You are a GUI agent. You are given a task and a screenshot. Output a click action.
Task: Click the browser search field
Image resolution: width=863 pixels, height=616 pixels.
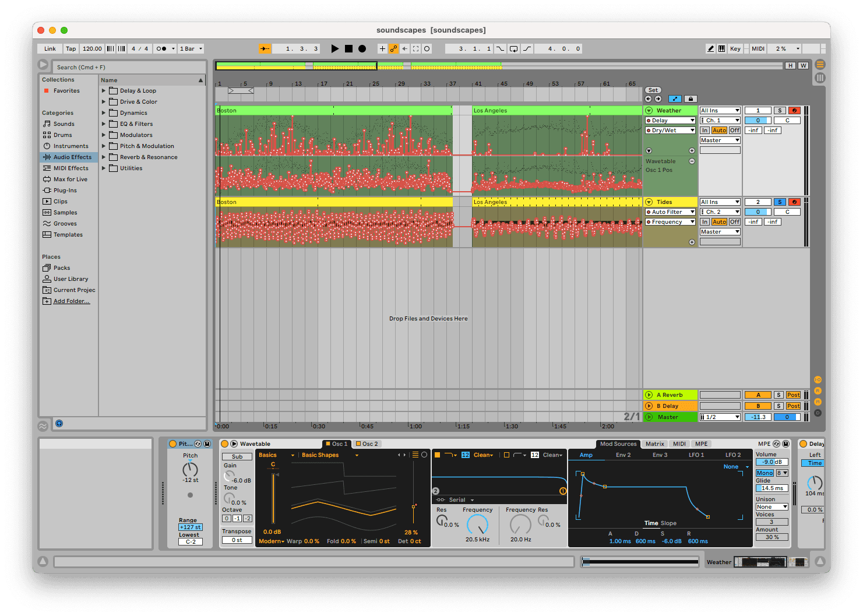coord(128,68)
